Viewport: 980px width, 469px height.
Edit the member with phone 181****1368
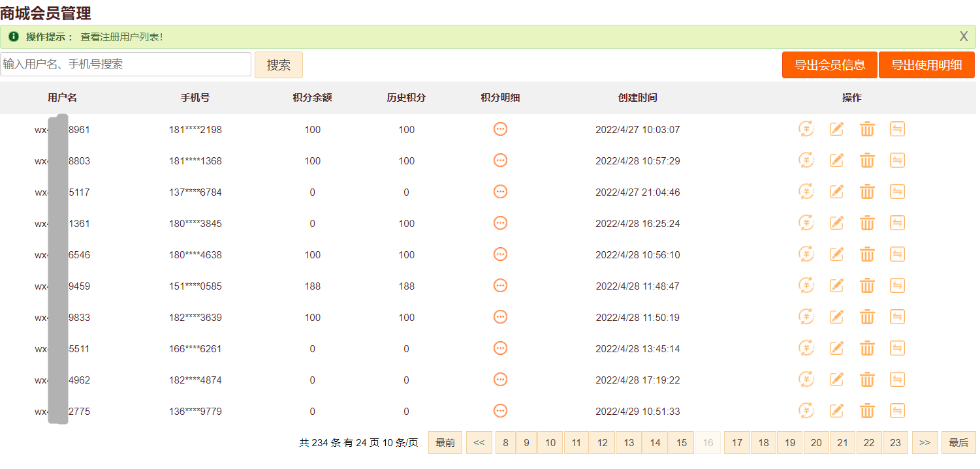[x=836, y=160]
